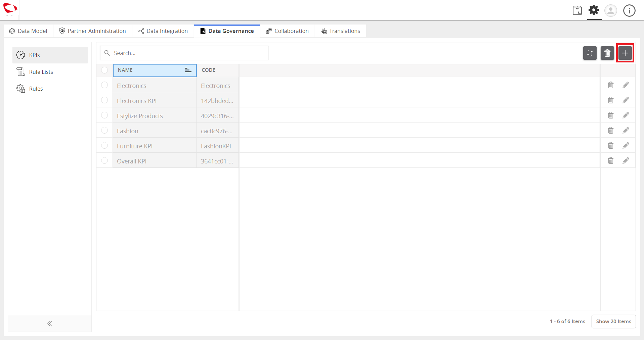Select the Fashion row checkbox

point(104,130)
